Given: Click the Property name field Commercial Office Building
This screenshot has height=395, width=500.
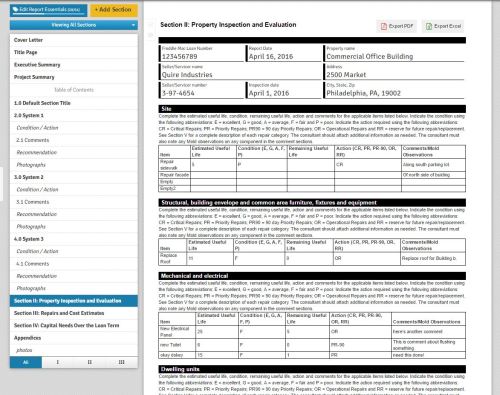Looking at the screenshot, I should (x=394, y=53).
